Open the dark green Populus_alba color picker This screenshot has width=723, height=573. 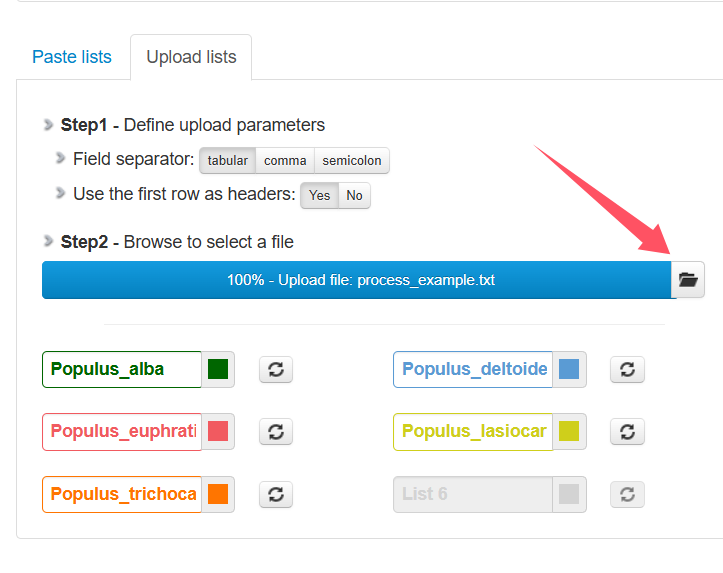tap(218, 369)
